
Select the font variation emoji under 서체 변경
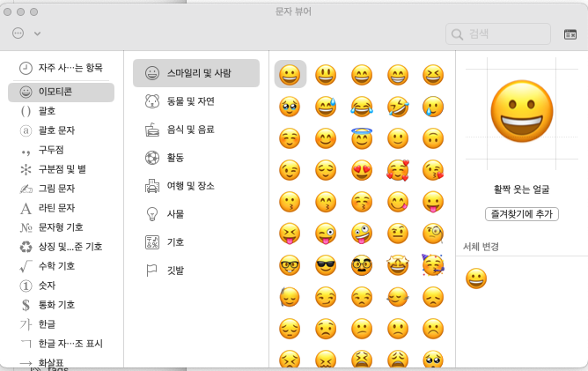[476, 278]
